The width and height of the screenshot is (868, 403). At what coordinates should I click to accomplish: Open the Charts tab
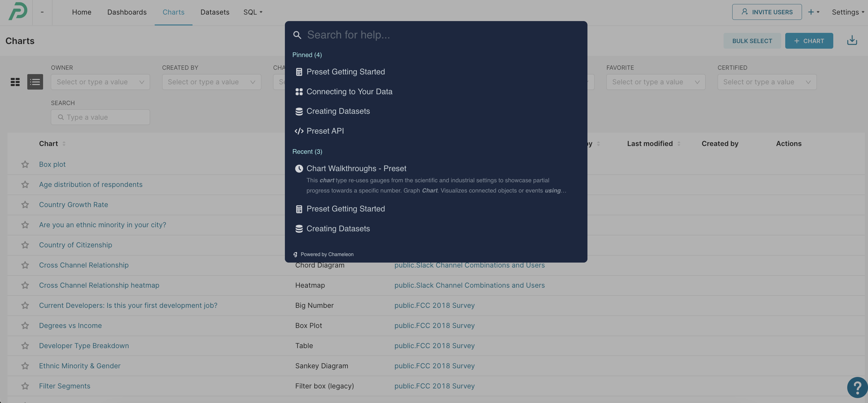pyautogui.click(x=173, y=12)
